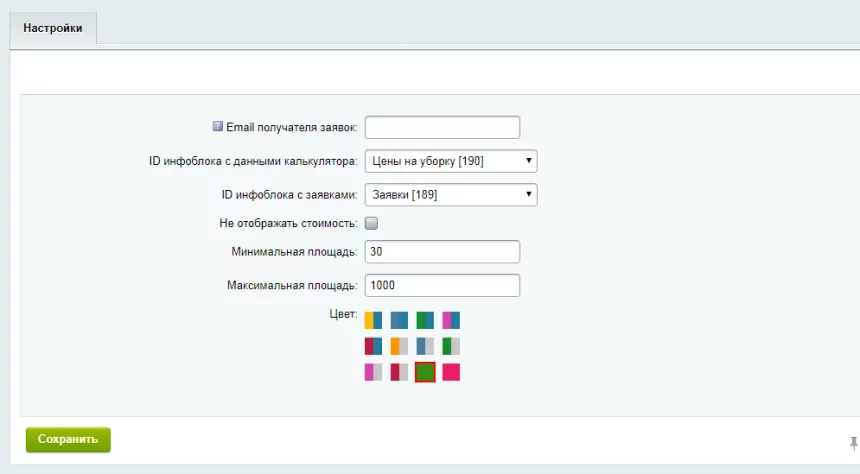Select the crimson and blue color swatch
This screenshot has height=474, width=860.
click(x=373, y=346)
